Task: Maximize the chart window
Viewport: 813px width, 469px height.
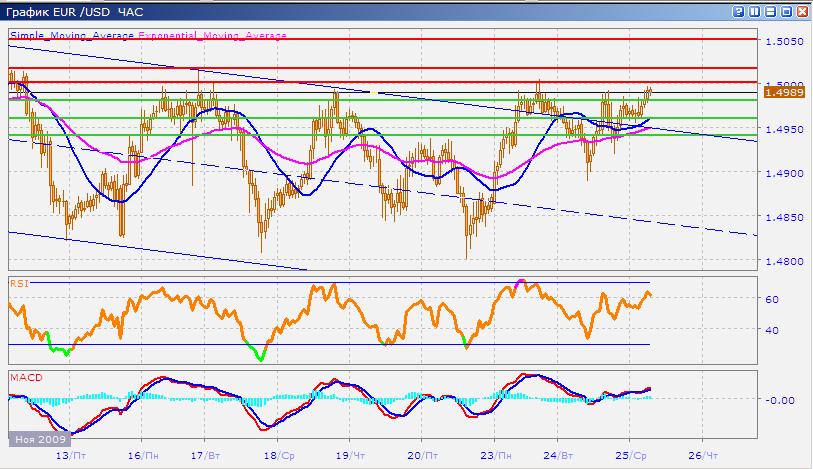Action: point(787,11)
